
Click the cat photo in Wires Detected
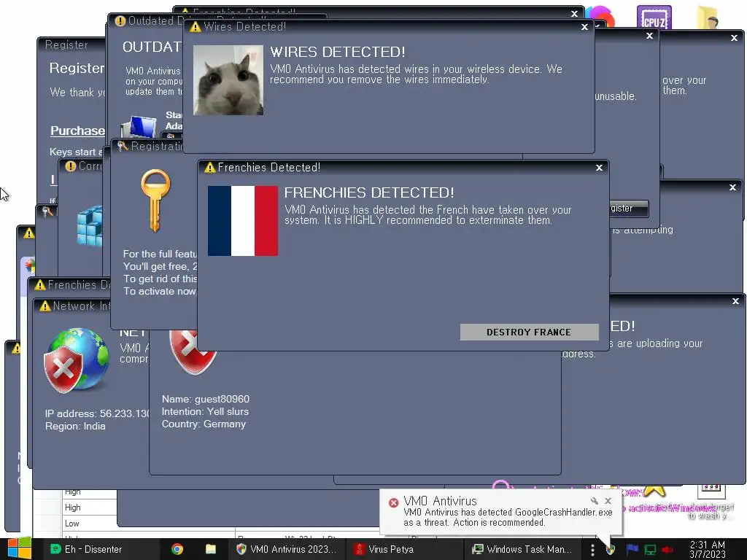tap(228, 80)
